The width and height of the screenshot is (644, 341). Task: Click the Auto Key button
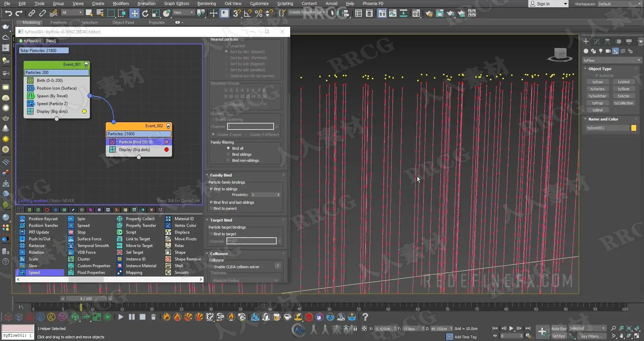[558, 329]
